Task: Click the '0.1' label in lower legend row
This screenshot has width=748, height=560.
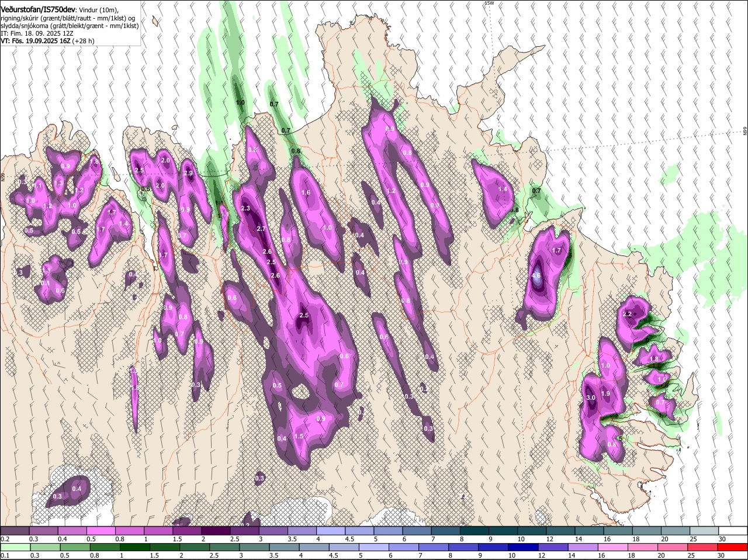Action: click(x=5, y=556)
